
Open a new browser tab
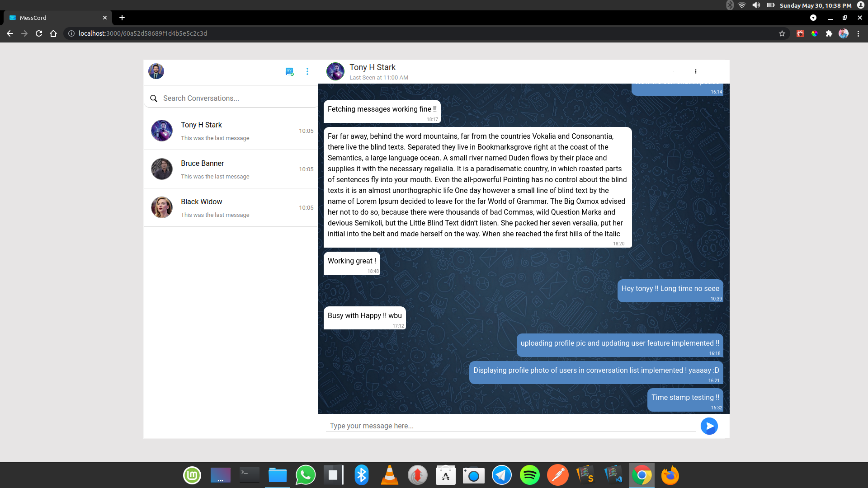tap(122, 18)
